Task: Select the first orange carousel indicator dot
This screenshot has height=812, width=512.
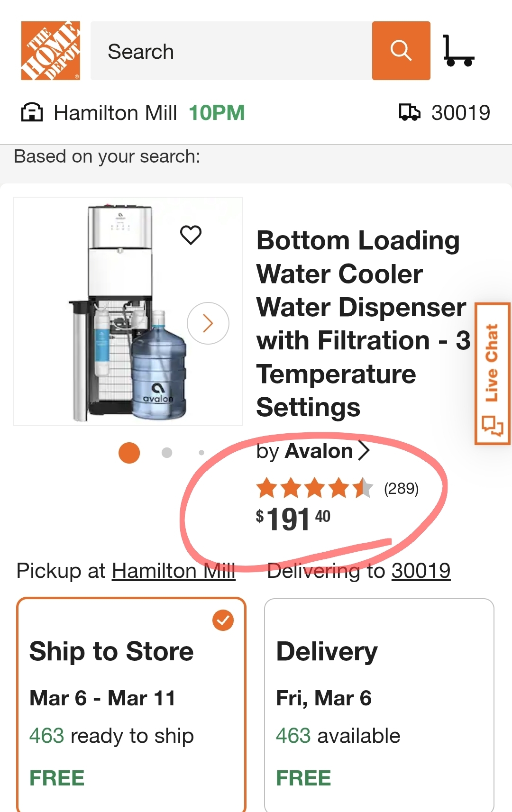Action: point(129,453)
